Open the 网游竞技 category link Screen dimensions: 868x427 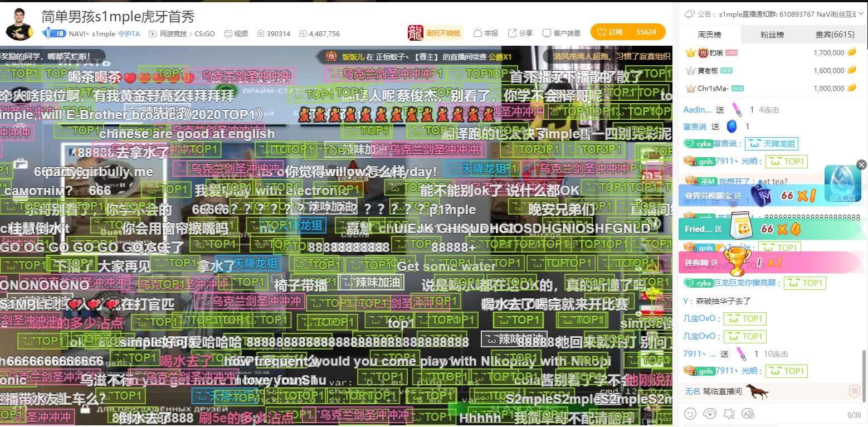(173, 33)
